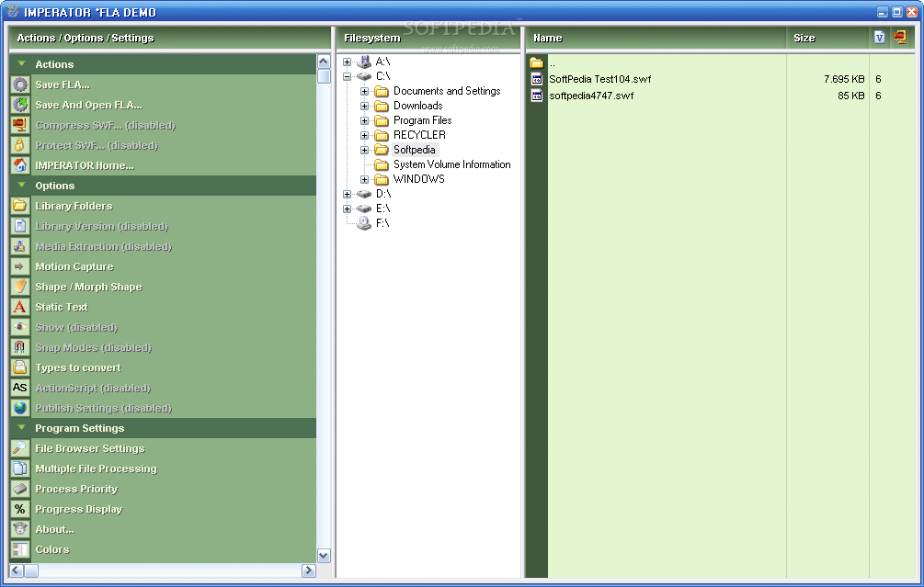Select System Volume Information folder
This screenshot has width=924, height=587.
(x=452, y=164)
